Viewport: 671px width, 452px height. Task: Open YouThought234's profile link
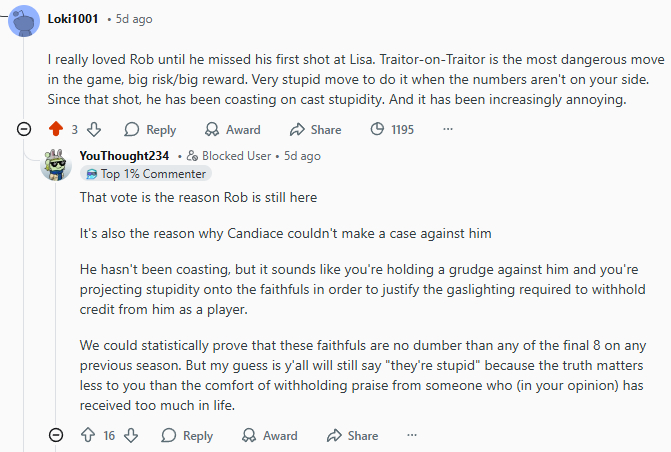[x=125, y=155]
